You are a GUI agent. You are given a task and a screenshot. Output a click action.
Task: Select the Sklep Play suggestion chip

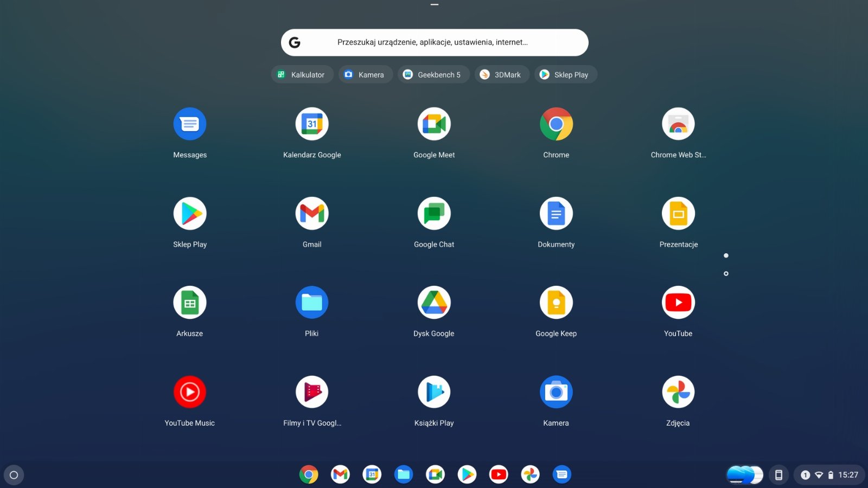565,75
